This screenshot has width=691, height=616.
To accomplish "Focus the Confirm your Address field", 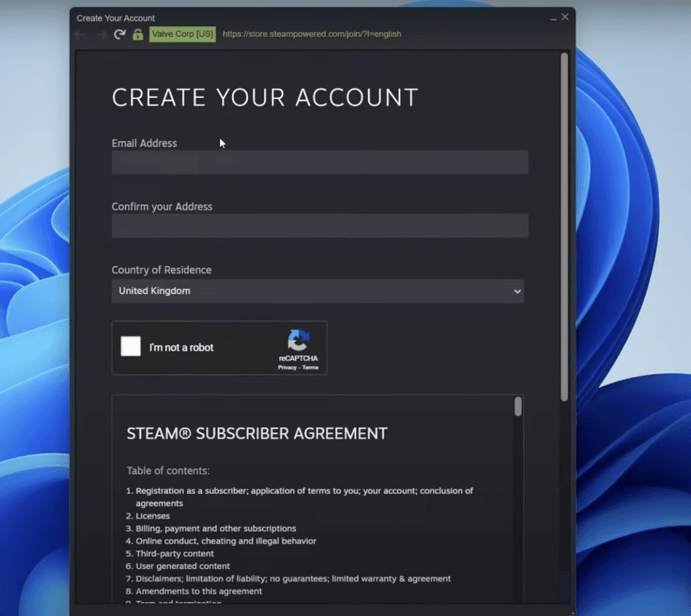I will click(x=320, y=225).
